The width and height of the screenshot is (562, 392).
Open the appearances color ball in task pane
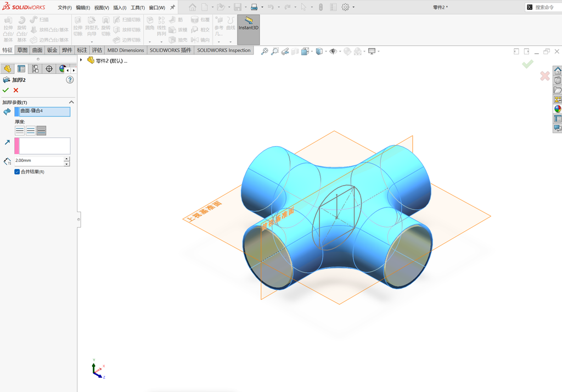click(x=558, y=109)
